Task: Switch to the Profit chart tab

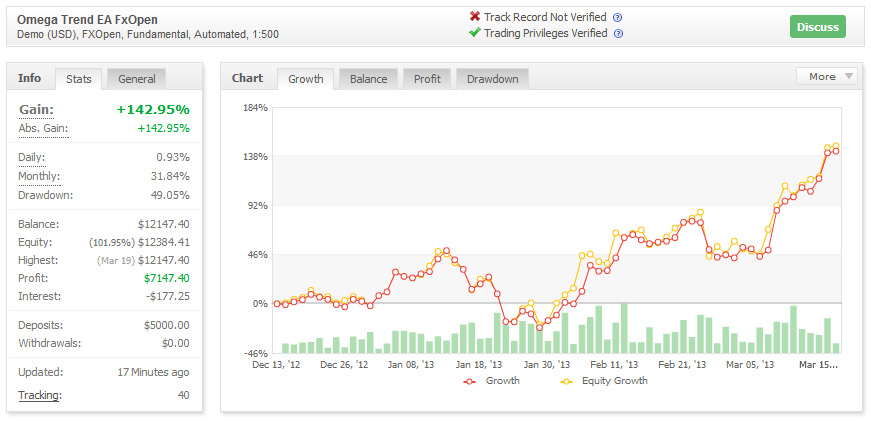Action: tap(427, 79)
